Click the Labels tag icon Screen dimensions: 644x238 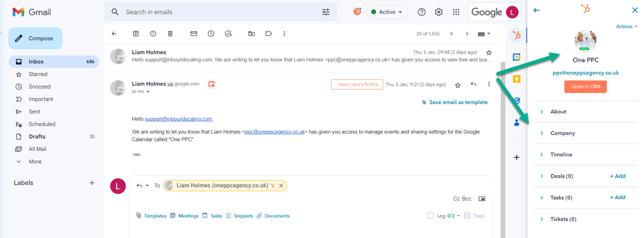coord(269,34)
